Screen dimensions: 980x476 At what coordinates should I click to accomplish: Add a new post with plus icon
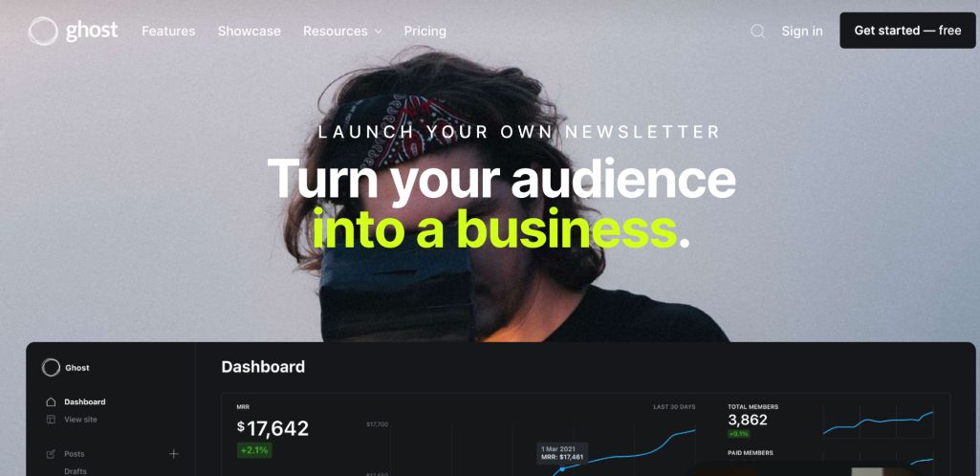tap(174, 453)
